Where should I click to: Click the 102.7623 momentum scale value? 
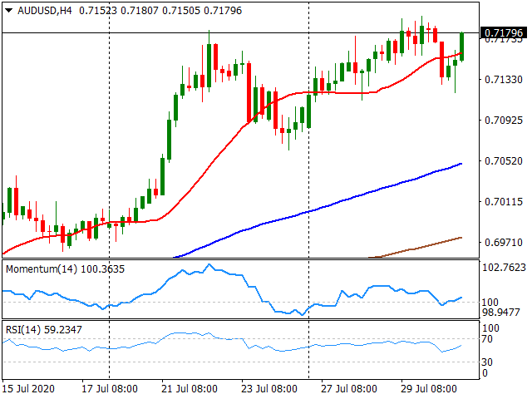504,268
